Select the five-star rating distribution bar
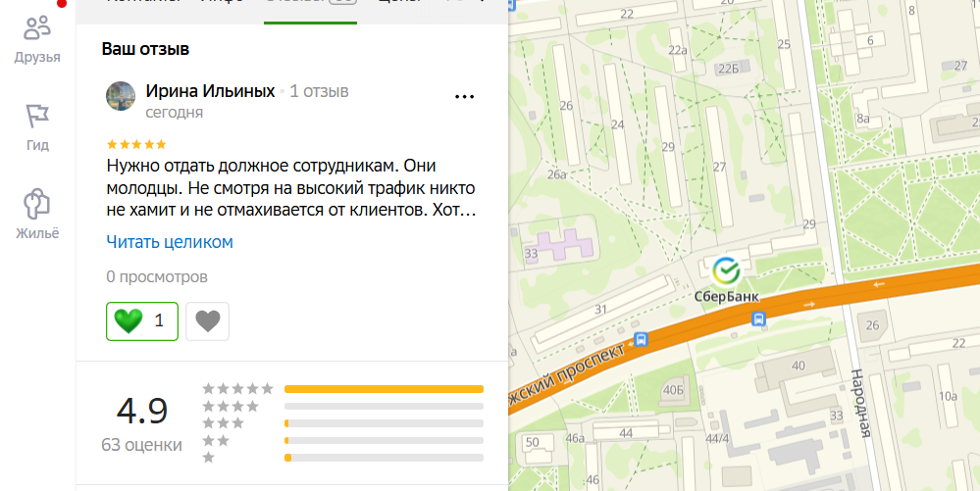Screen dimensions: 980x491 click(384, 389)
